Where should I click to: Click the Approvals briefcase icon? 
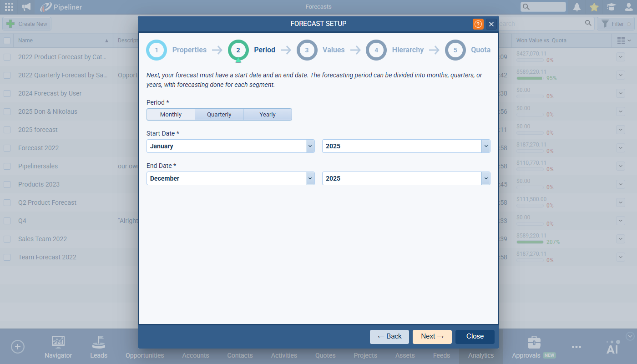(x=534, y=342)
